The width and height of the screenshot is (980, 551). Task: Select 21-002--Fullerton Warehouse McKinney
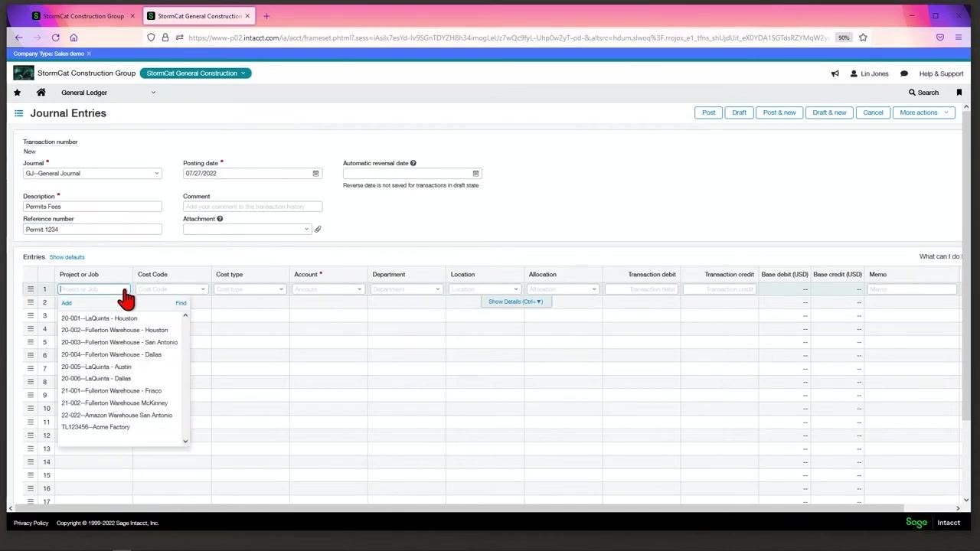pos(114,403)
